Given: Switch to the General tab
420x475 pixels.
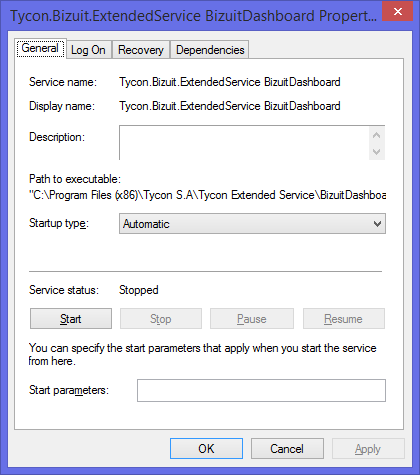Looking at the screenshot, I should tap(40, 49).
